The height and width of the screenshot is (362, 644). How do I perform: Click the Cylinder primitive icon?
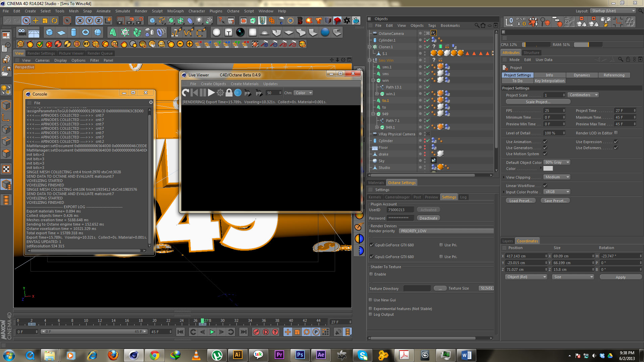[73, 33]
